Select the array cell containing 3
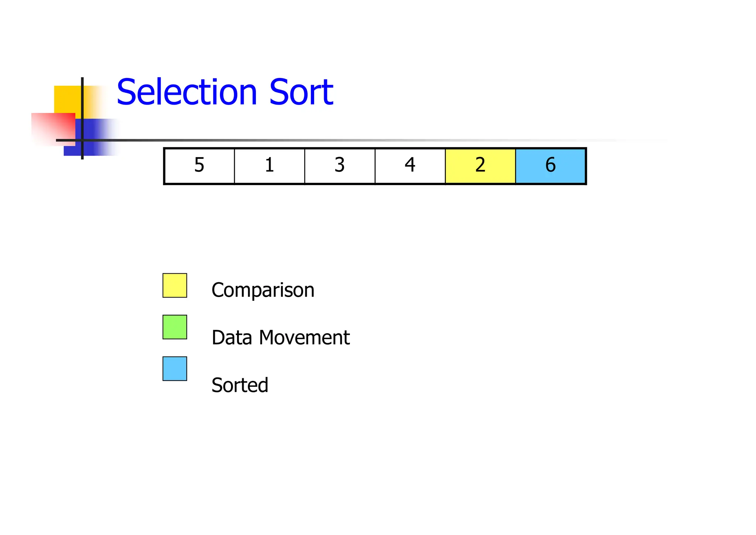This screenshot has height=535, width=756. (x=340, y=166)
